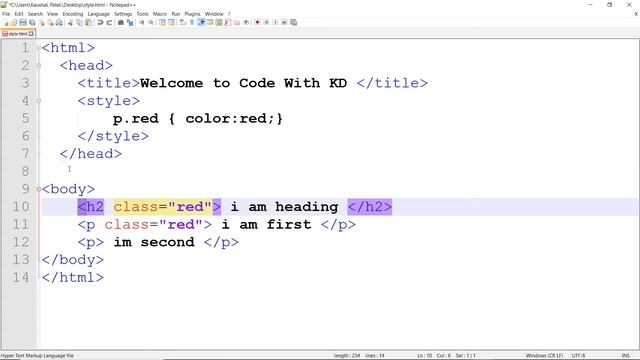This screenshot has height=360, width=640.
Task: Toggle synchronized vertical scrolling
Action: [x=162, y=22]
